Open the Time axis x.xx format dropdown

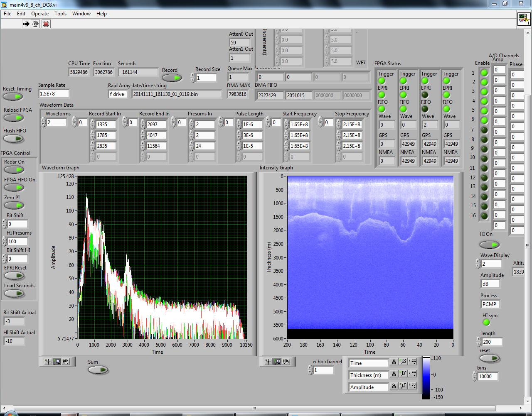coord(412,362)
